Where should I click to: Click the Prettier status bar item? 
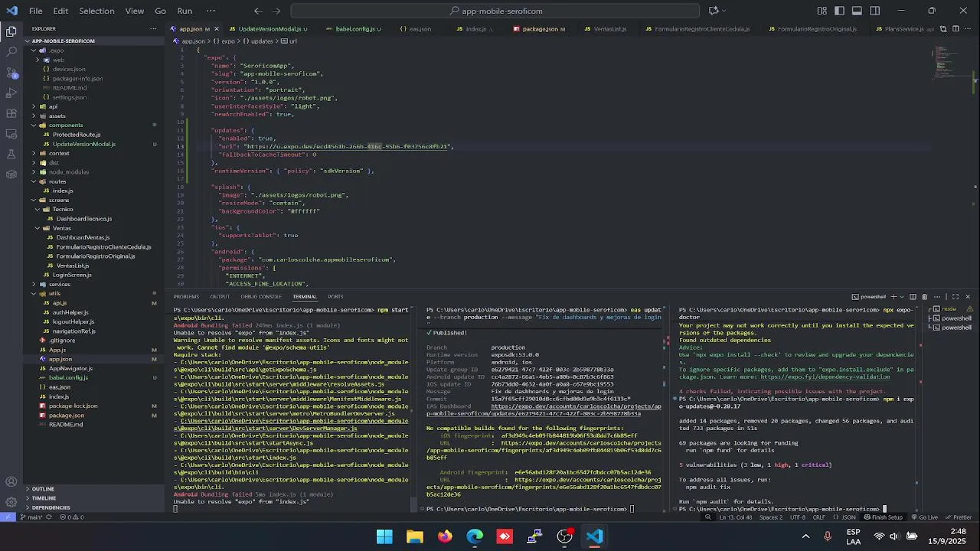pyautogui.click(x=958, y=517)
